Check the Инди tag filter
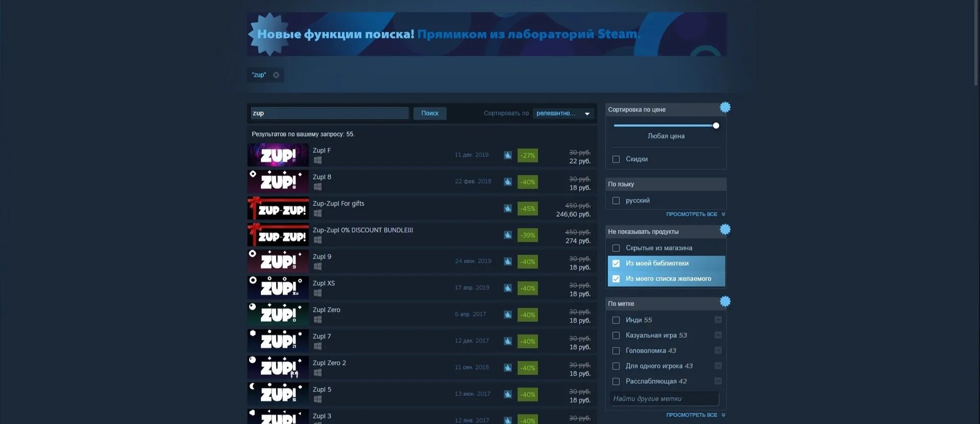 tap(616, 320)
